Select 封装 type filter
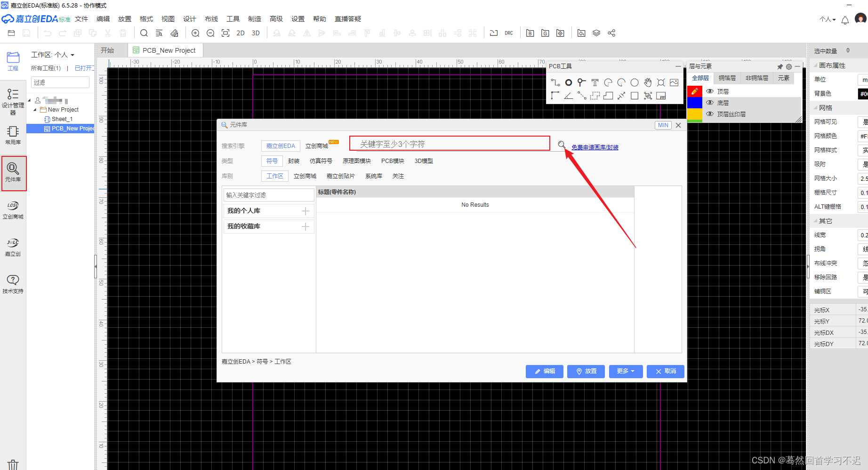 [294, 161]
